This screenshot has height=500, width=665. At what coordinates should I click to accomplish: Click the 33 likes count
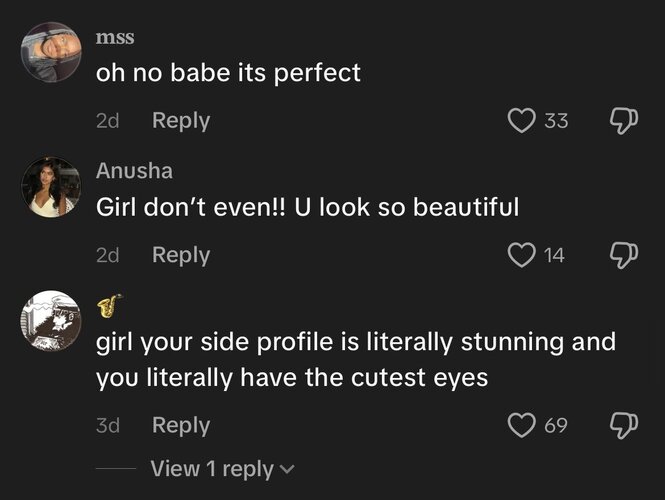pyautogui.click(x=556, y=121)
